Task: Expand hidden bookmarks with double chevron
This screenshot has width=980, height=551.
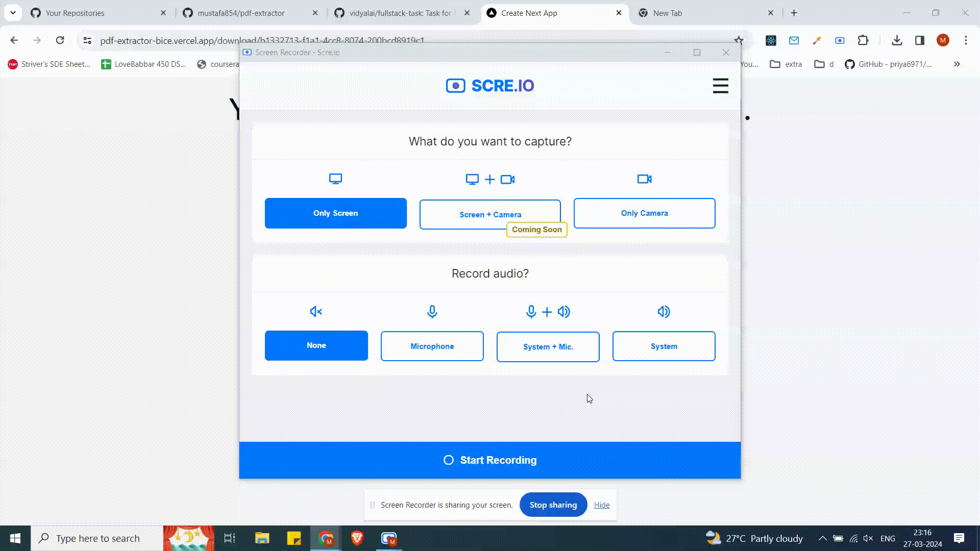Action: pos(957,64)
